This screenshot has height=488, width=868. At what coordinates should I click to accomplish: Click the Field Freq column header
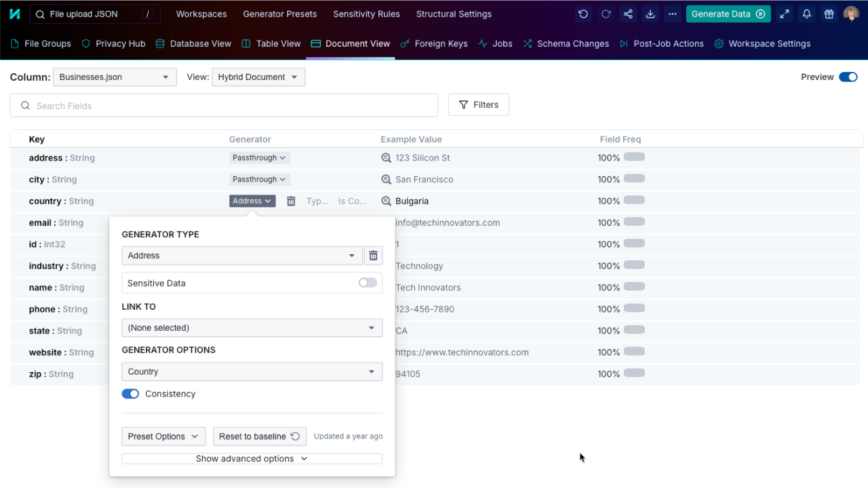click(620, 140)
